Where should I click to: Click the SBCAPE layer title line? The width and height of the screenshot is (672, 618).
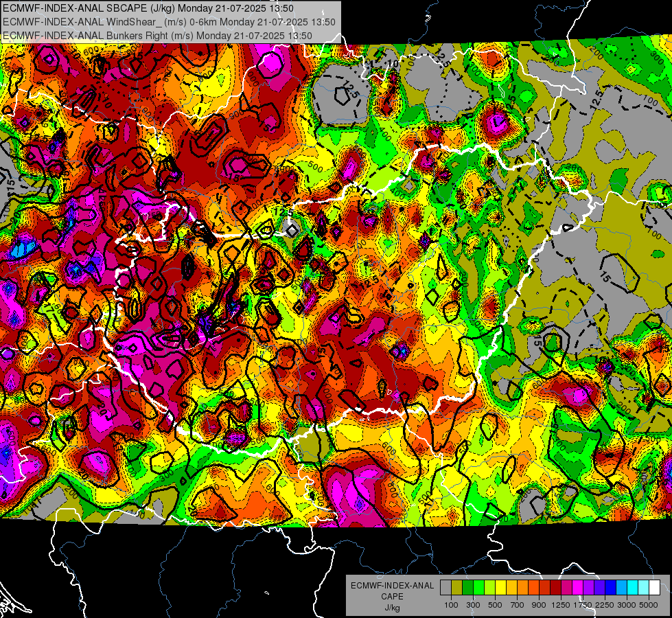point(148,8)
